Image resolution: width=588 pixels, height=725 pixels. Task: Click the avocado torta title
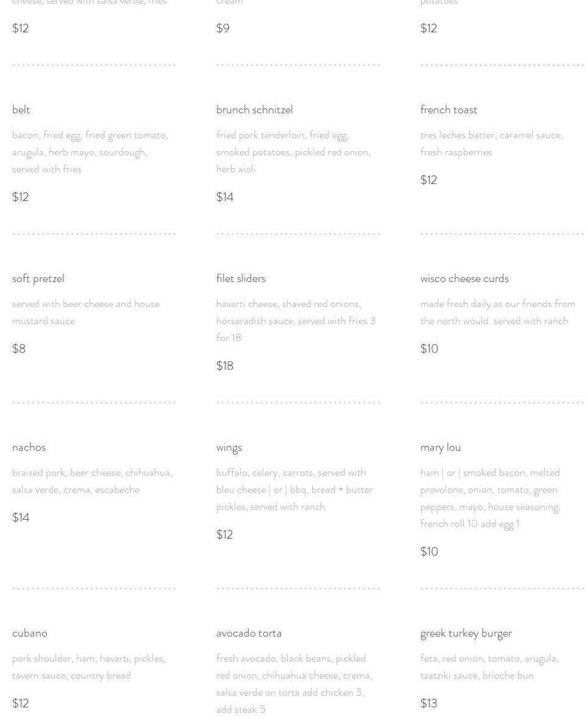(x=249, y=633)
